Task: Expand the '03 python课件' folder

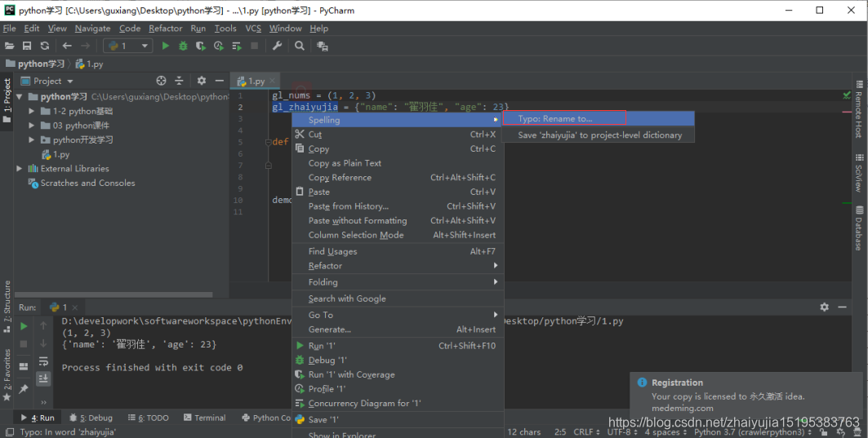Action: point(32,126)
